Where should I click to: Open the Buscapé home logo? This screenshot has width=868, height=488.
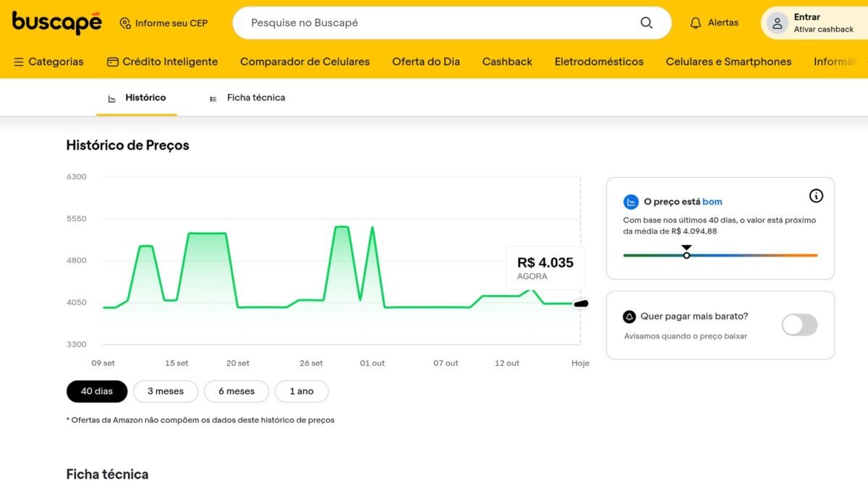point(56,22)
